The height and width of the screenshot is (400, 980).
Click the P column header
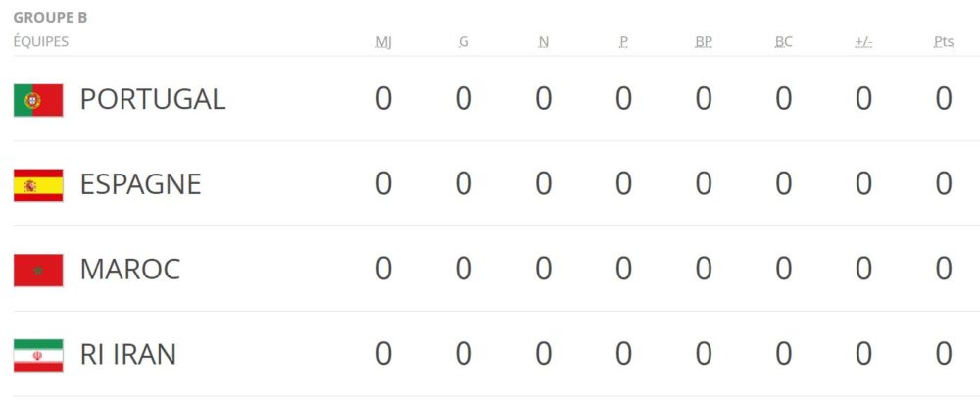tap(623, 42)
